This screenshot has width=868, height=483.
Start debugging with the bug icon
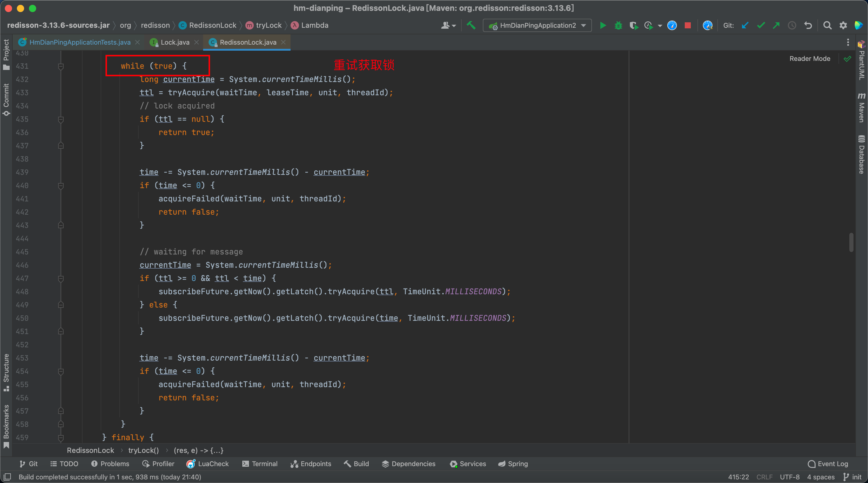(x=618, y=25)
